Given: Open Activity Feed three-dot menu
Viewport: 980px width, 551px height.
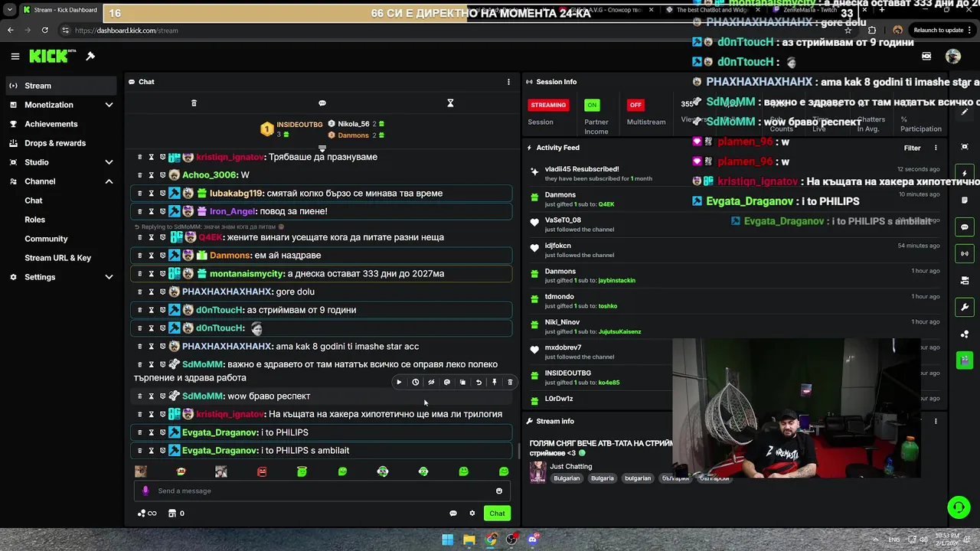Looking at the screenshot, I should pyautogui.click(x=936, y=148).
